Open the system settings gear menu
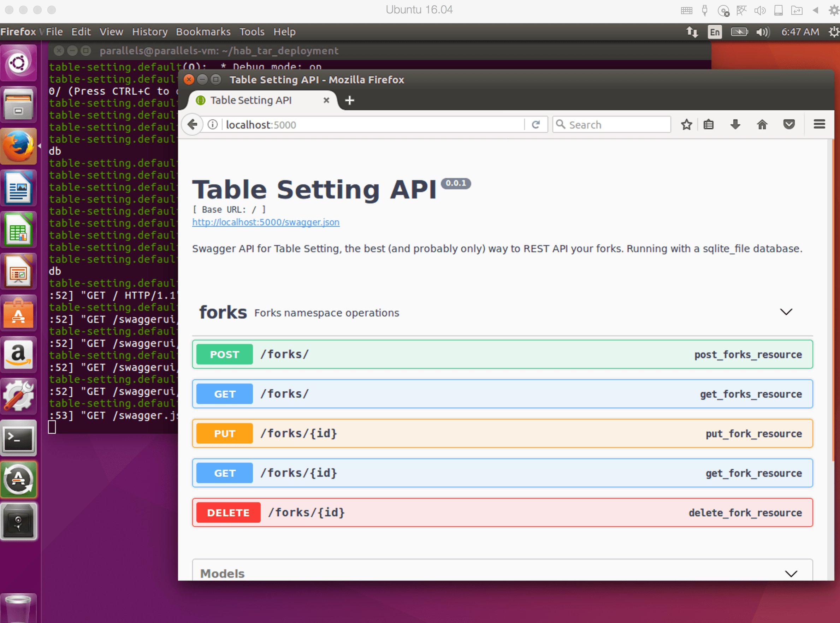840x623 pixels. pyautogui.click(x=834, y=32)
